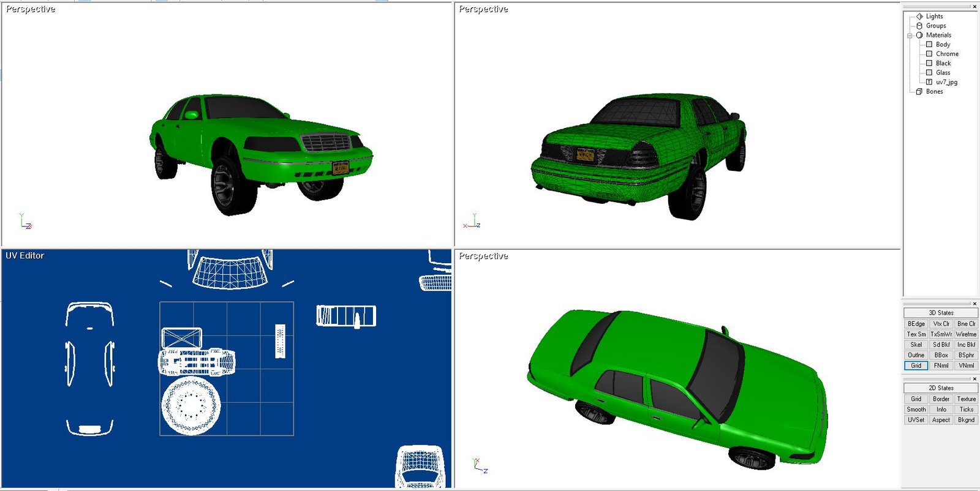The image size is (980, 491).
Task: Toggle Smooth in 2D States
Action: click(916, 410)
